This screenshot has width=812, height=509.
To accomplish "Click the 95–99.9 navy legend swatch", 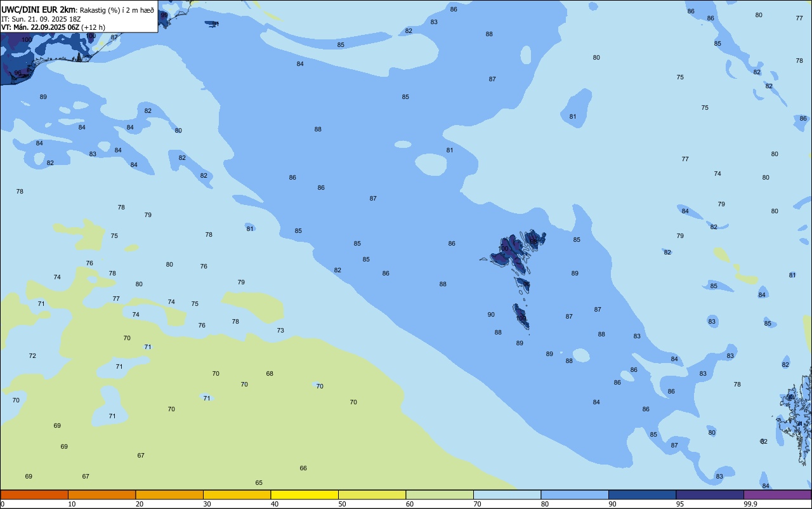I will click(710, 494).
